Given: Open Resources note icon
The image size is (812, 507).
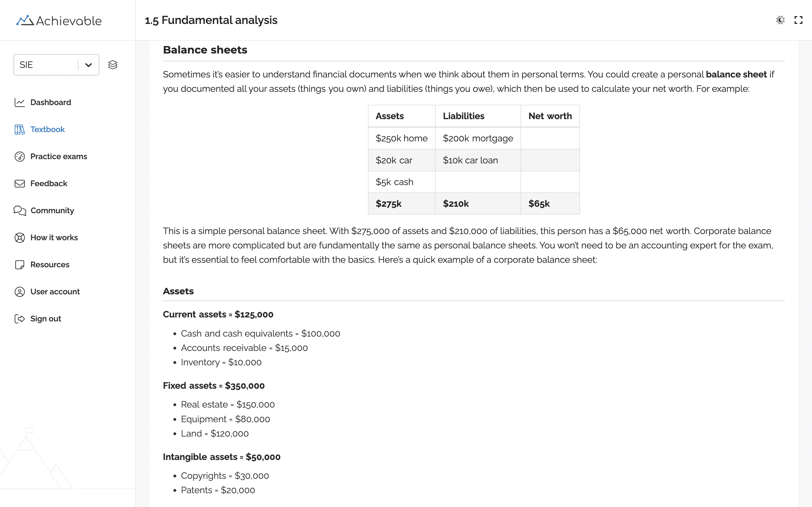Looking at the screenshot, I should pos(19,264).
